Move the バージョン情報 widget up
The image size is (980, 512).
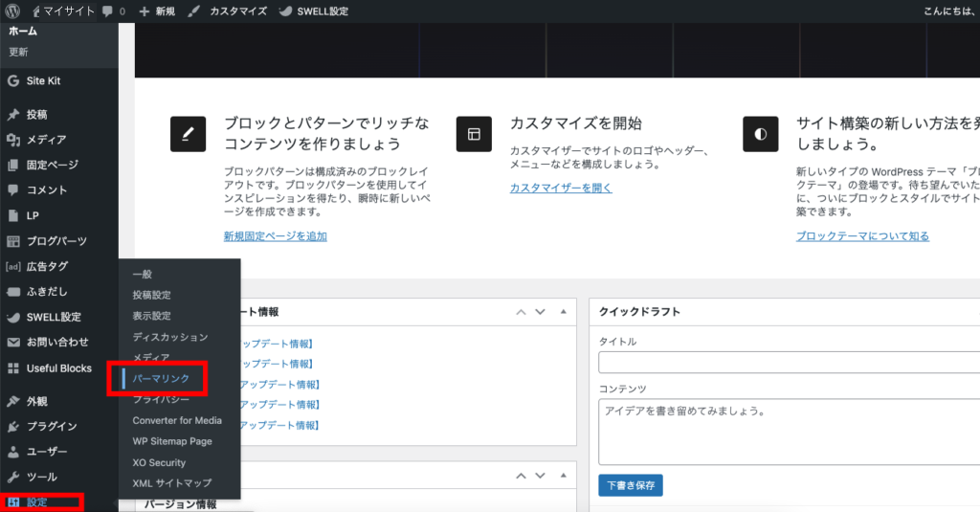[x=521, y=477]
